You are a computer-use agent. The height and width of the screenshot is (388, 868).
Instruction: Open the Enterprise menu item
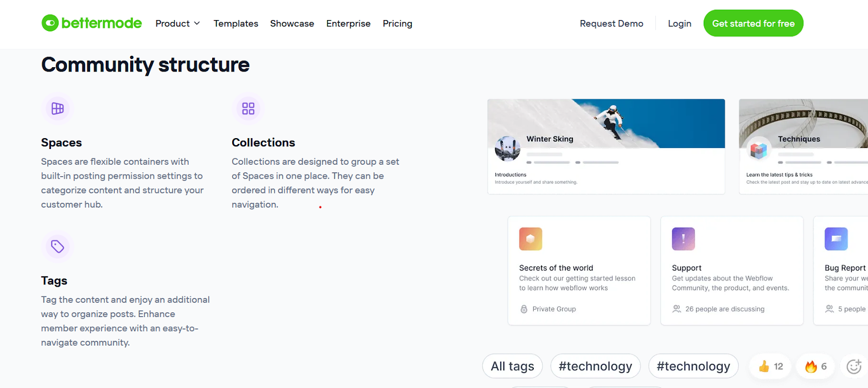coord(348,23)
